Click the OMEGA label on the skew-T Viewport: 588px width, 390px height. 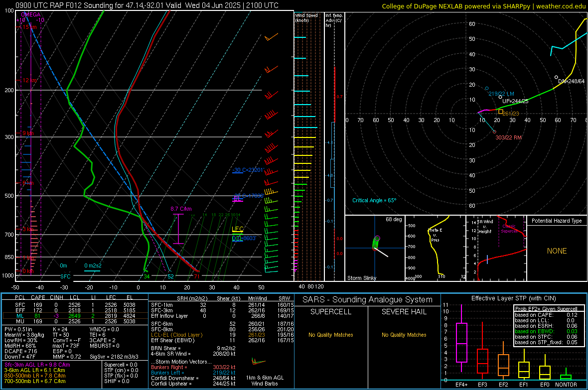[x=30, y=14]
